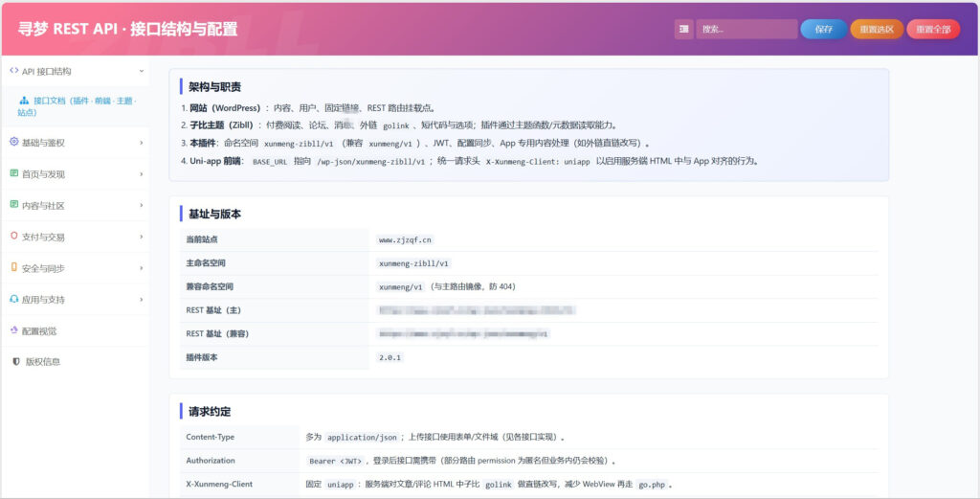980x499 pixels.
Task: Click the Bearer <JWT> code snippet
Action: (x=336, y=461)
